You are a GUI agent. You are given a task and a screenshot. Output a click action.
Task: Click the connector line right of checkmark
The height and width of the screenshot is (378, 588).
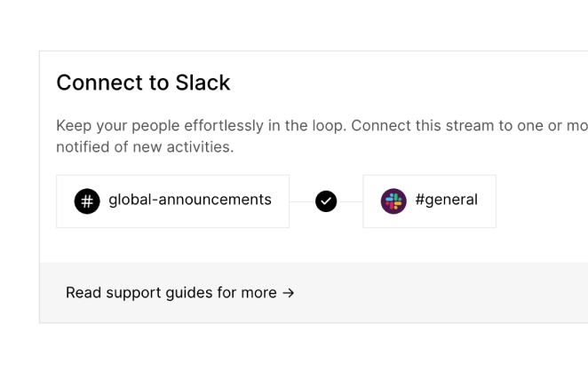tap(351, 201)
